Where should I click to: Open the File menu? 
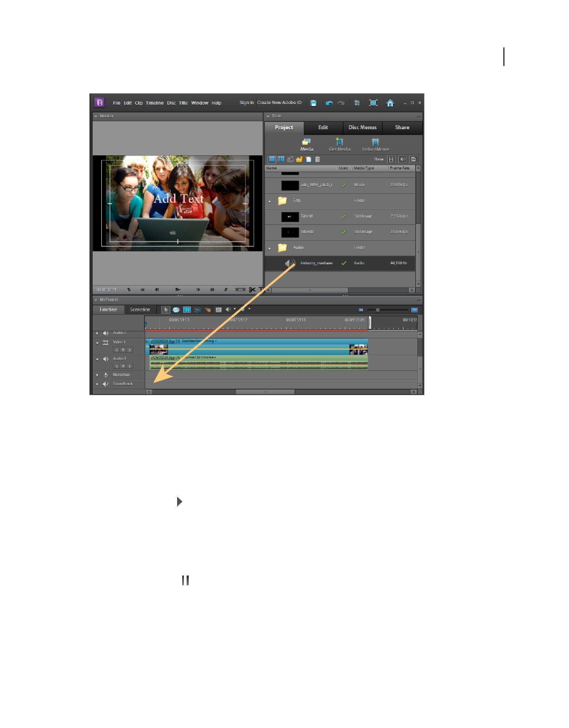click(117, 103)
